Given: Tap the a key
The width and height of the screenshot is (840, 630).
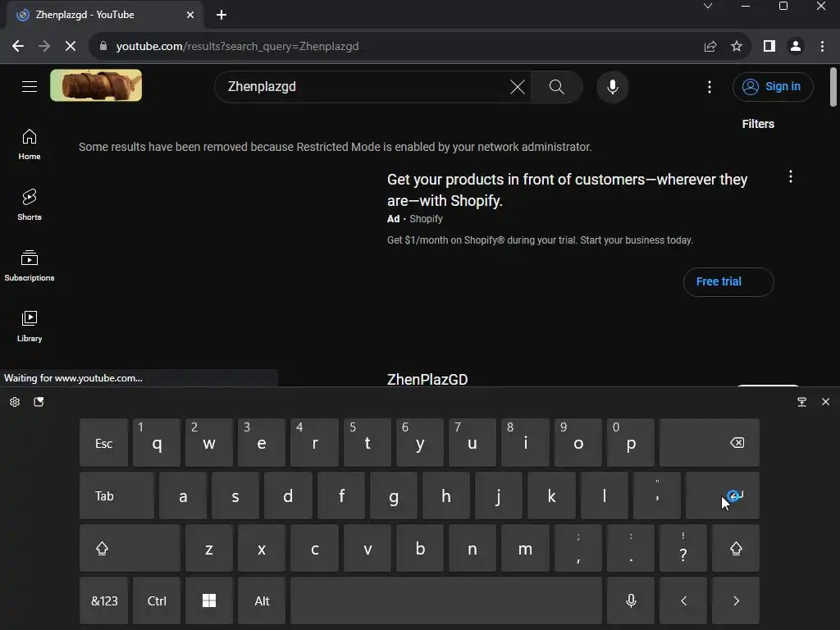Looking at the screenshot, I should [183, 495].
